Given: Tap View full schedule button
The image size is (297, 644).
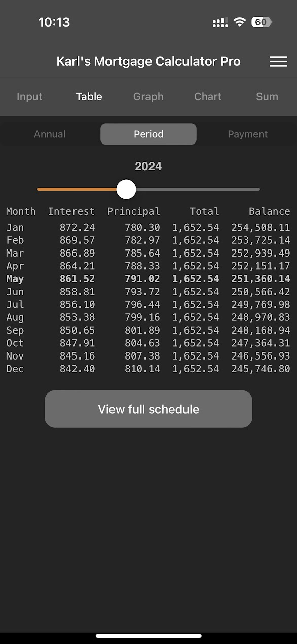Looking at the screenshot, I should [x=148, y=409].
